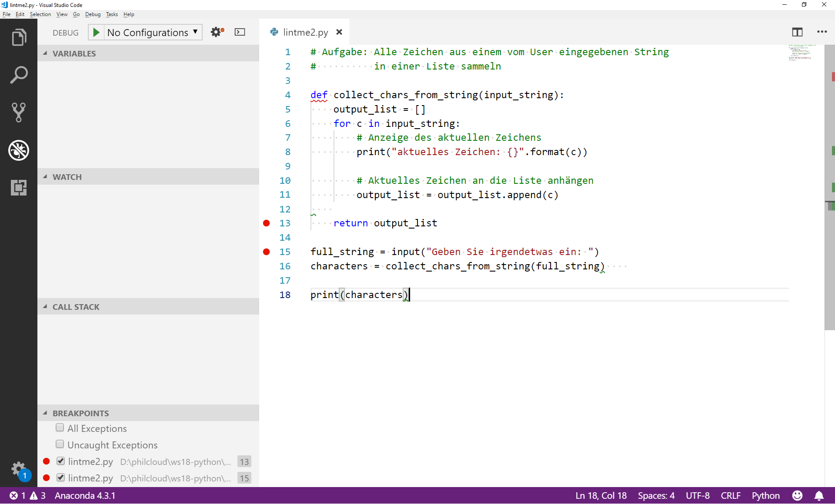The image size is (835, 504).
Task: Open the Debug menu
Action: coord(93,14)
